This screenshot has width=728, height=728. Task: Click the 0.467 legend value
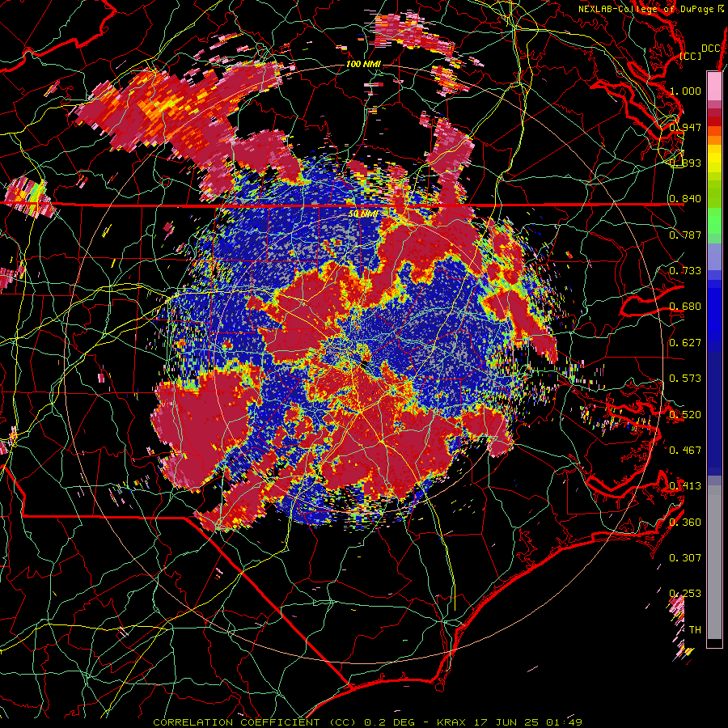[685, 451]
